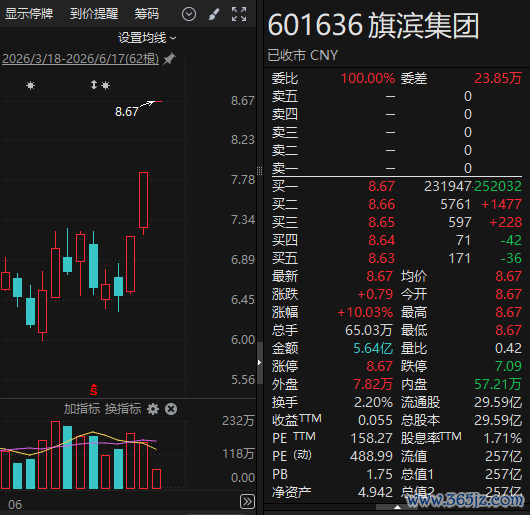Click the 量比 value 0.42
Screen dimensions: 530x515
(508, 348)
